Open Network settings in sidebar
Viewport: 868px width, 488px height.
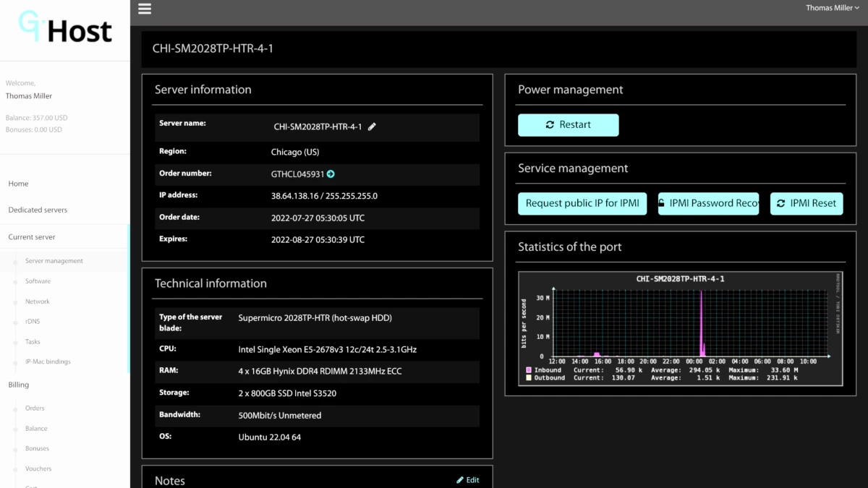(38, 301)
